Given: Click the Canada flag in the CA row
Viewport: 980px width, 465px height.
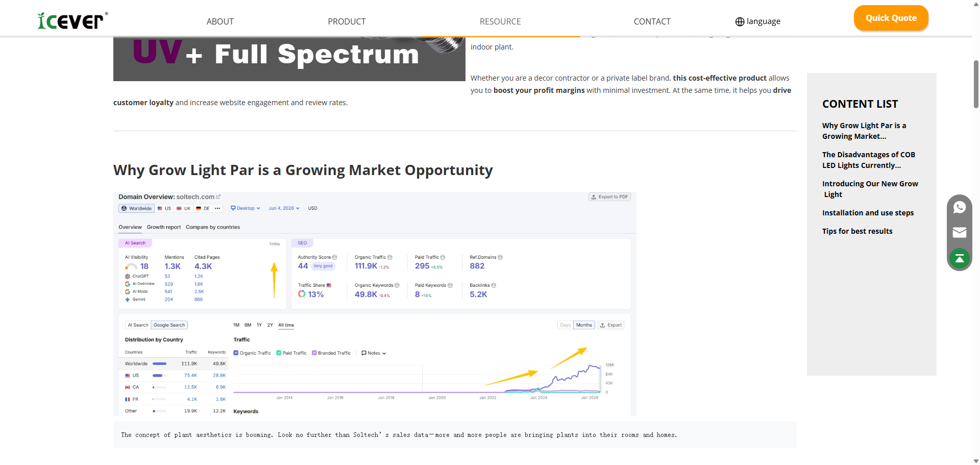Looking at the screenshot, I should click(128, 387).
